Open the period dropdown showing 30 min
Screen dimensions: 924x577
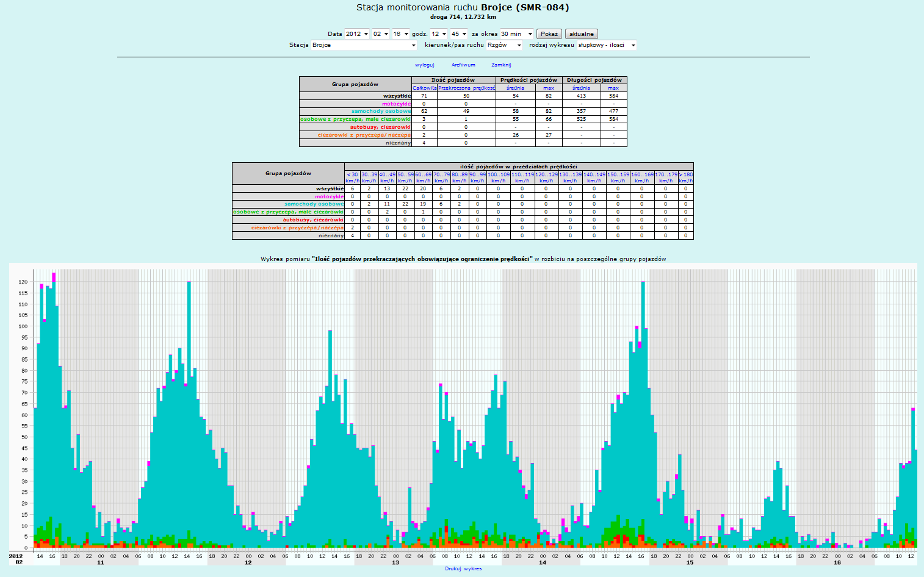tap(517, 34)
